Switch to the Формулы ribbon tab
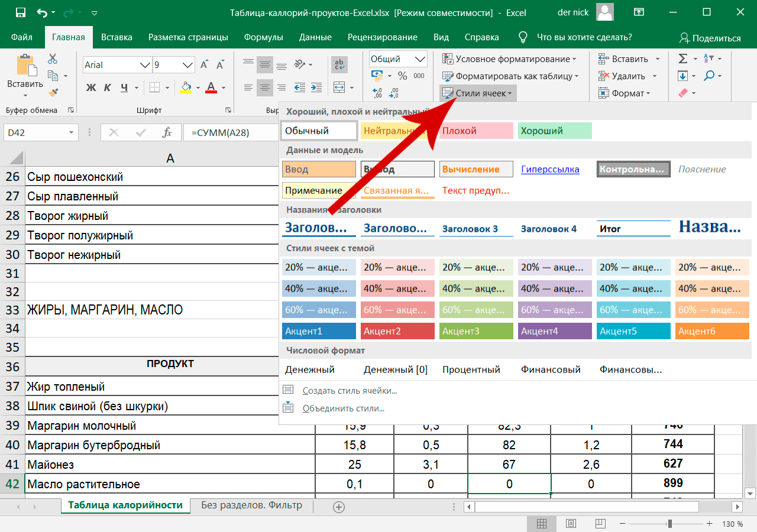 pyautogui.click(x=263, y=37)
